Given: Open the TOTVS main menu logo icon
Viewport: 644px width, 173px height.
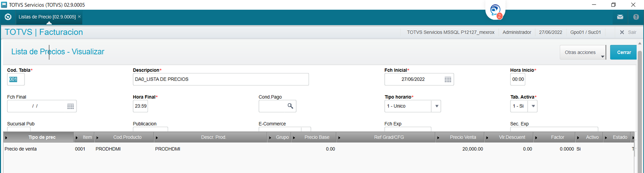Looking at the screenshot, I should coord(8,17).
